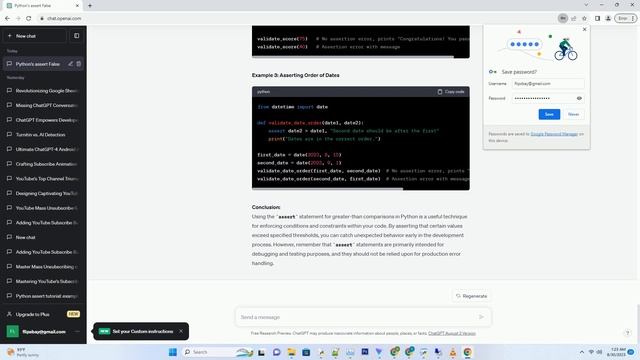Open File Explorer from the taskbar
This screenshot has width=640, height=360.
291,352
